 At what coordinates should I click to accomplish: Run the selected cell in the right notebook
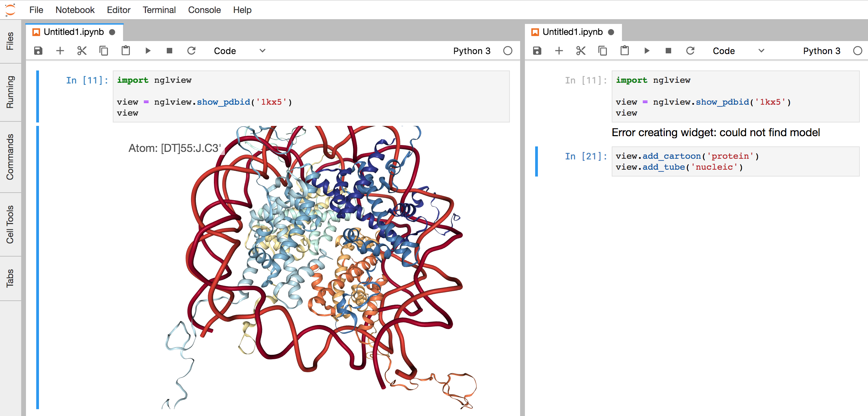point(647,50)
